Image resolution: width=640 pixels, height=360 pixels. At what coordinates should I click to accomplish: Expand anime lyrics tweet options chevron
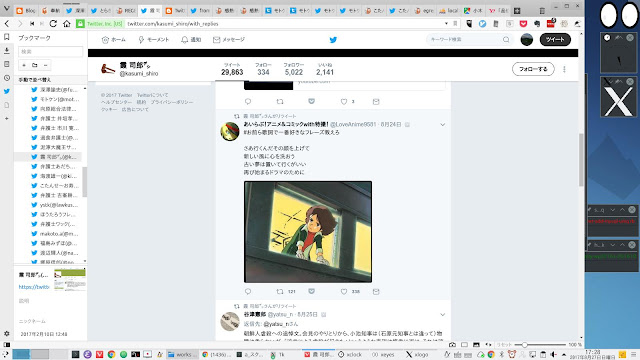tap(442, 124)
